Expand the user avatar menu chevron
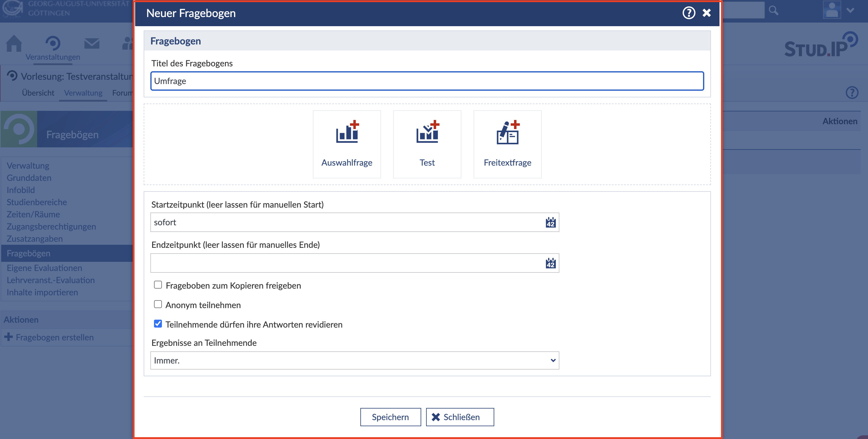The width and height of the screenshot is (868, 439). click(850, 10)
